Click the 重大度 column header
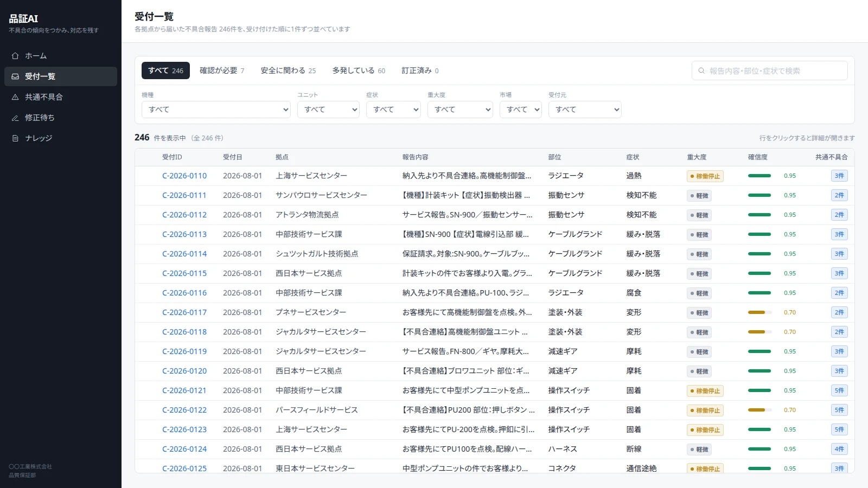The width and height of the screenshot is (868, 488). [x=697, y=157]
